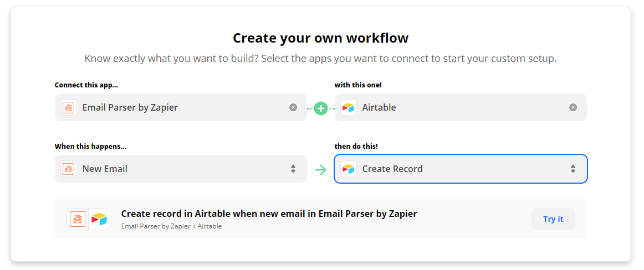The height and width of the screenshot is (270, 644).
Task: Open the New Email trigger selector
Action: pyautogui.click(x=181, y=169)
